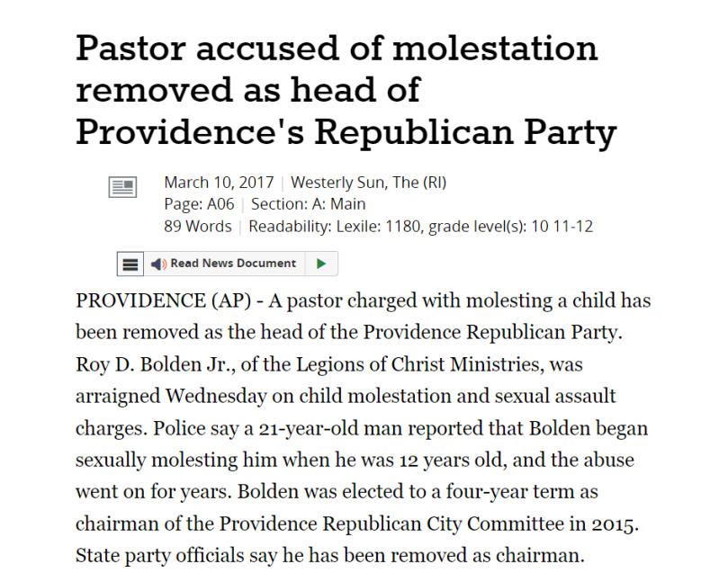Screen dimensions: 728x582
Task: Click the speaker icon in the reader bar
Action: [158, 264]
